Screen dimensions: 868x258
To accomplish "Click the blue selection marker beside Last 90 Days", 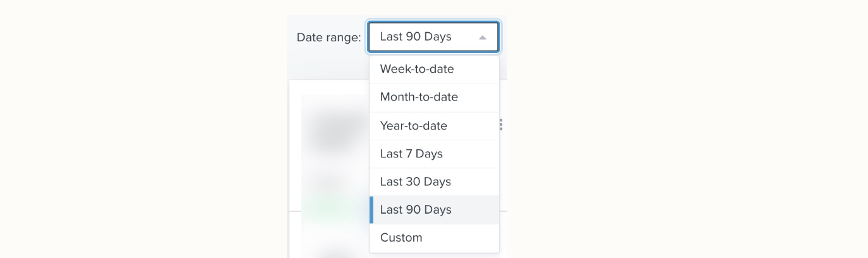I will pyautogui.click(x=371, y=210).
